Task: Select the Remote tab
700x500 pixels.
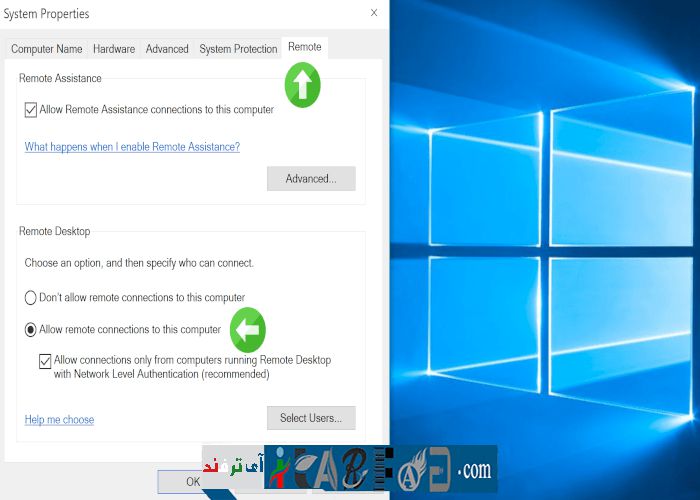Action: pos(304,47)
